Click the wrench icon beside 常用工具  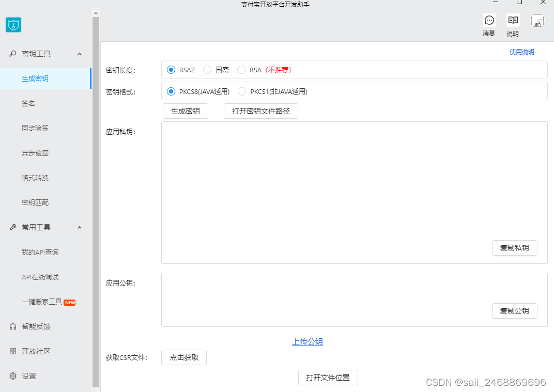click(x=13, y=227)
